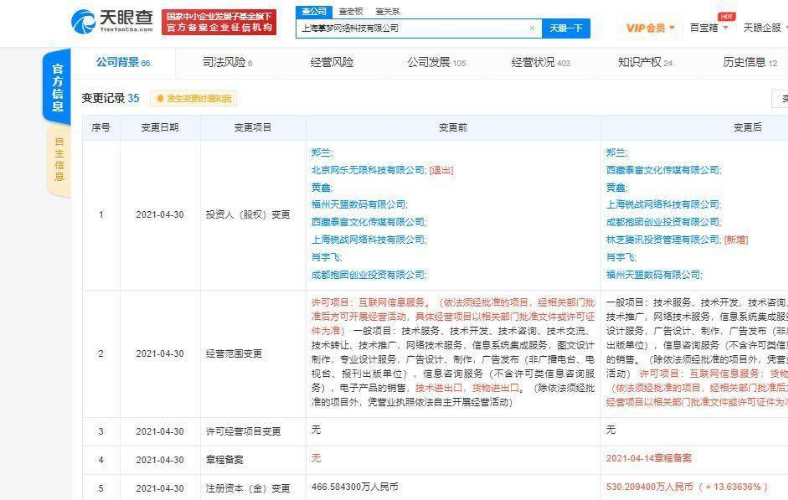Select the 官方信息 side tab
788x500 pixels.
pos(57,87)
